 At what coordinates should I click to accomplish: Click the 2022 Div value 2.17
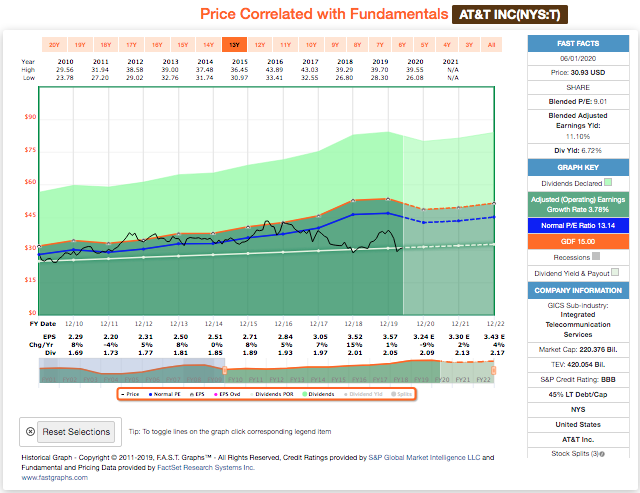[x=497, y=353]
